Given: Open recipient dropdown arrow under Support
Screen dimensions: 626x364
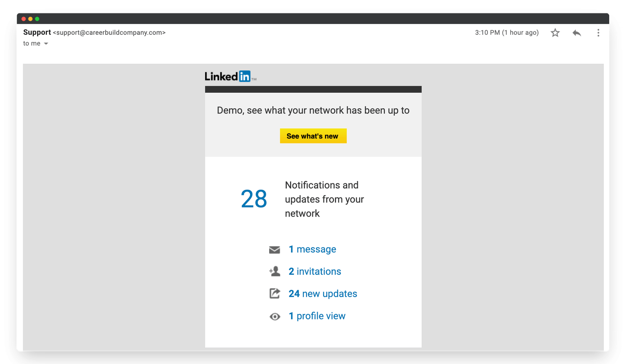Looking at the screenshot, I should tap(46, 43).
